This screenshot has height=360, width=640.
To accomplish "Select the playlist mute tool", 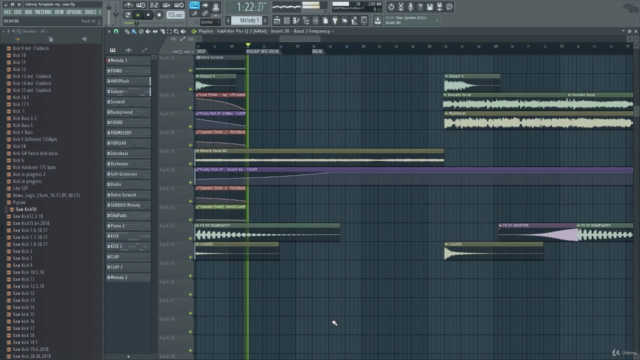I will click(148, 31).
